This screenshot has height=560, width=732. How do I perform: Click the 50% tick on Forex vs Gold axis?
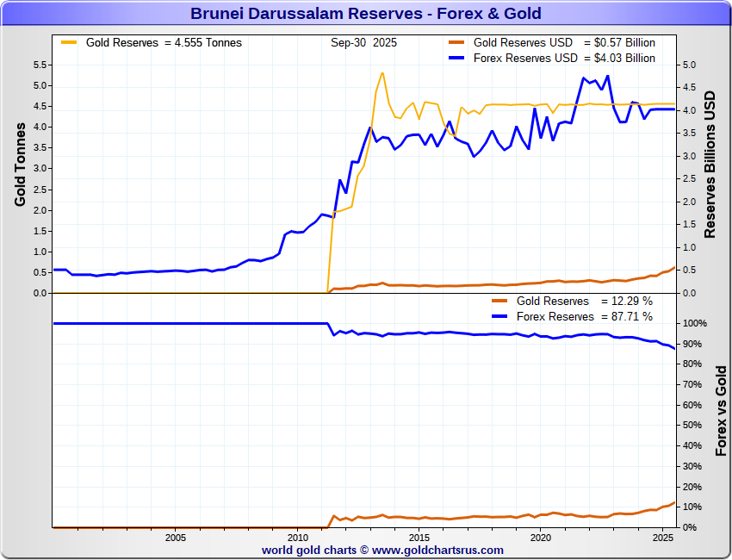click(692, 425)
